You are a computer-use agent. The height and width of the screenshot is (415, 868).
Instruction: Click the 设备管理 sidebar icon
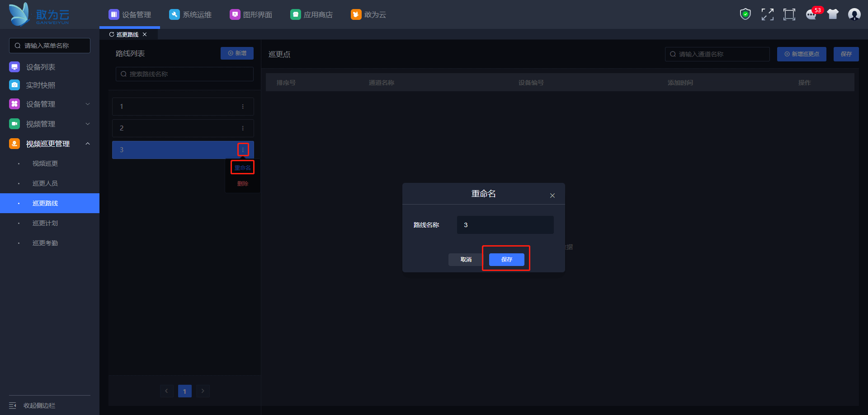pos(14,104)
